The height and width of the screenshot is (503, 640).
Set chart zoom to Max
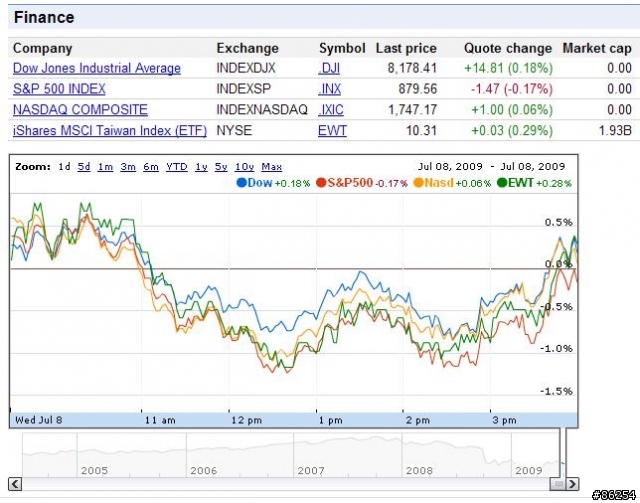pos(271,167)
